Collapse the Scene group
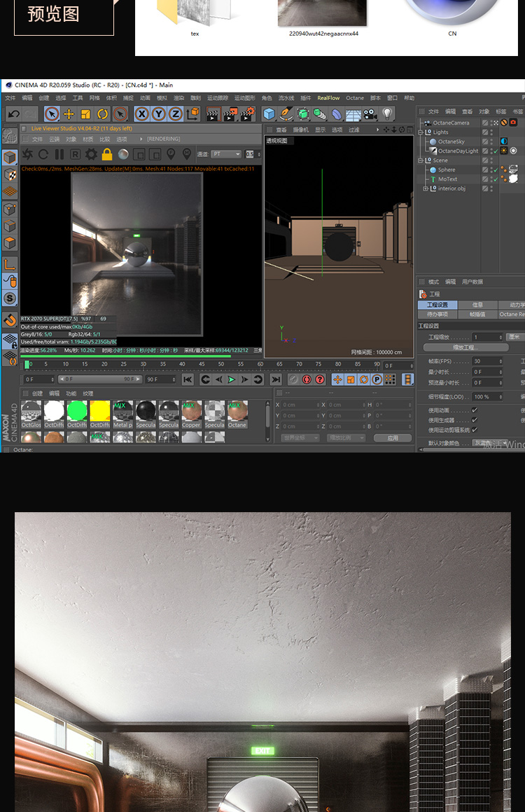Screen dimensions: 525x812 [x=421, y=160]
